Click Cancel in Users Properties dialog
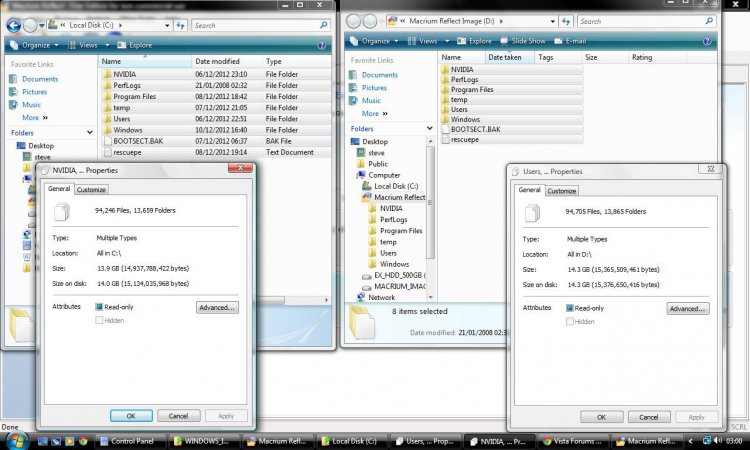 649,417
